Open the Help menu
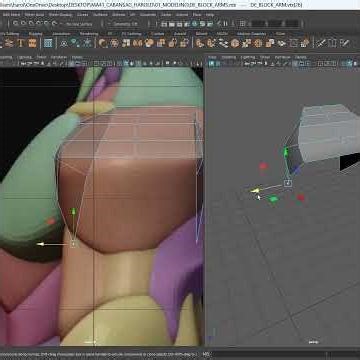 210,15
